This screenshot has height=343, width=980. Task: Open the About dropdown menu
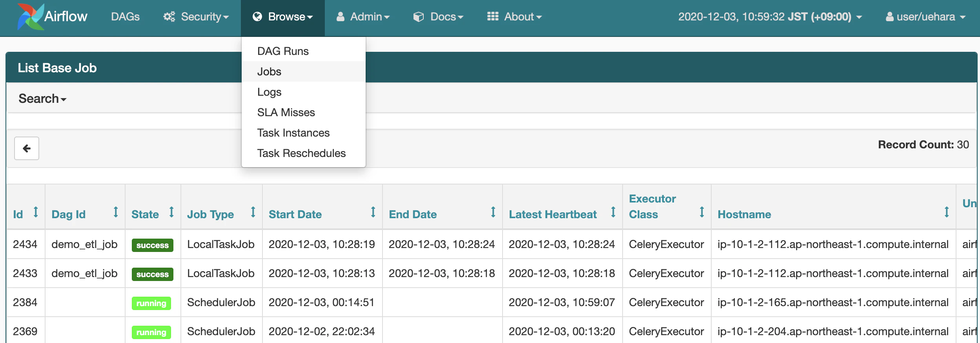(x=514, y=17)
